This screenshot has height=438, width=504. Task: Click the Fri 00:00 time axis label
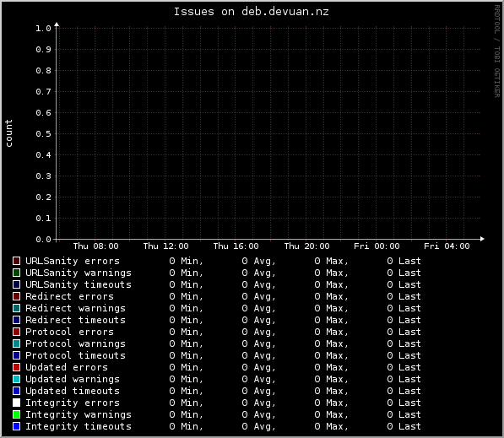pos(377,246)
